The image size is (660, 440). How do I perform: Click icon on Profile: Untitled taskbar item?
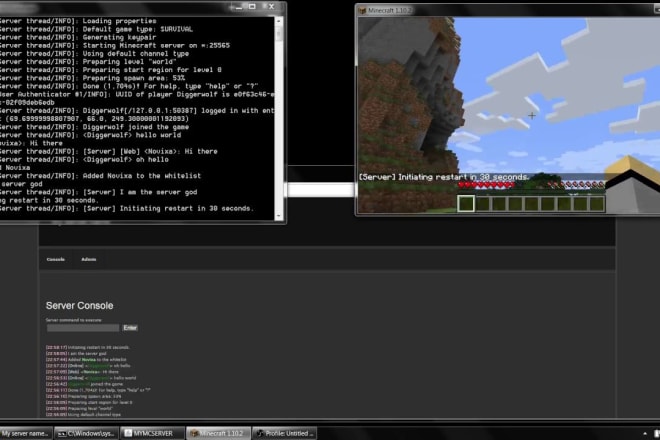[x=260, y=433]
